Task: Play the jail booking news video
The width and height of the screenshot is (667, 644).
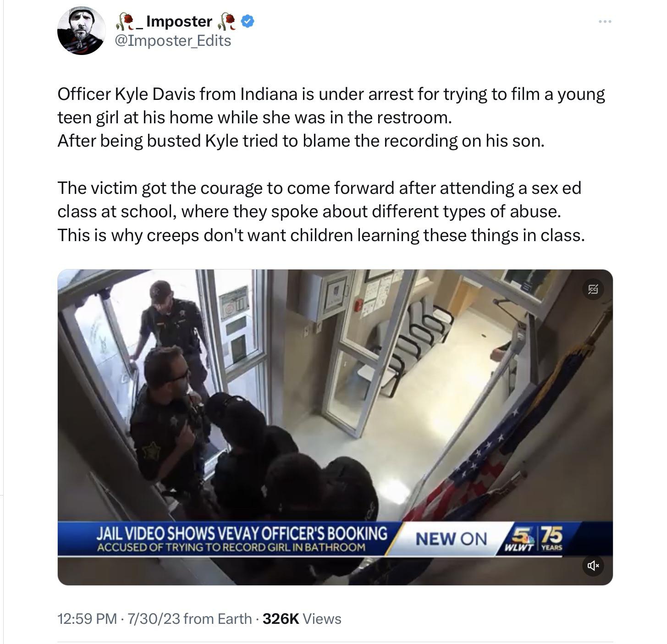Action: [x=335, y=427]
